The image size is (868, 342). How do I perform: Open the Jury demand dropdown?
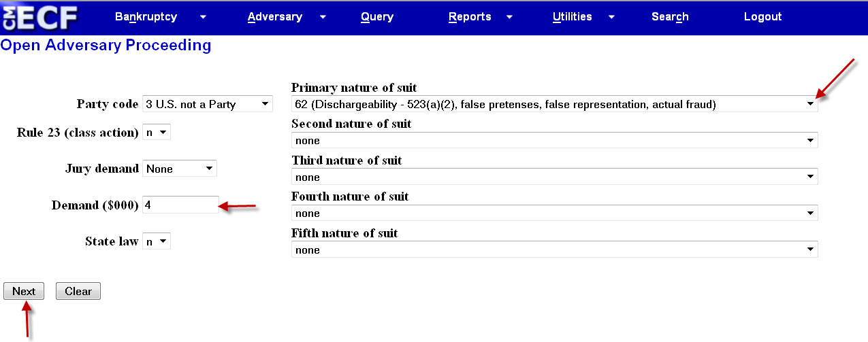click(180, 169)
